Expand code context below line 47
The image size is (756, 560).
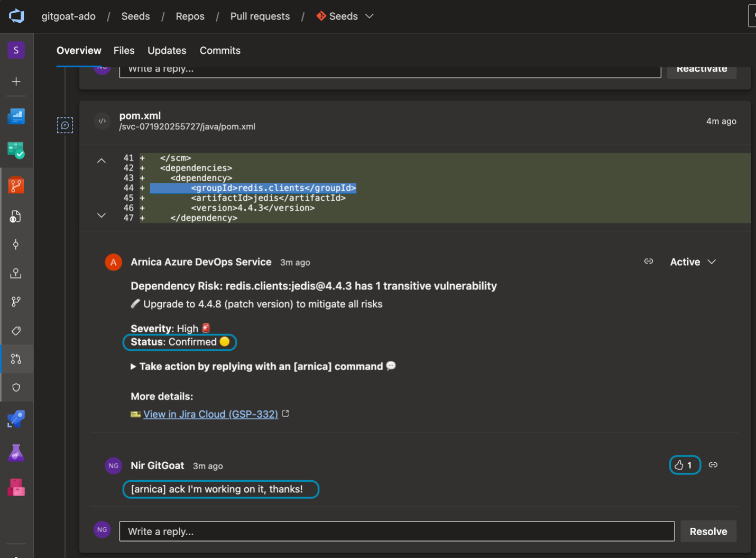(102, 215)
